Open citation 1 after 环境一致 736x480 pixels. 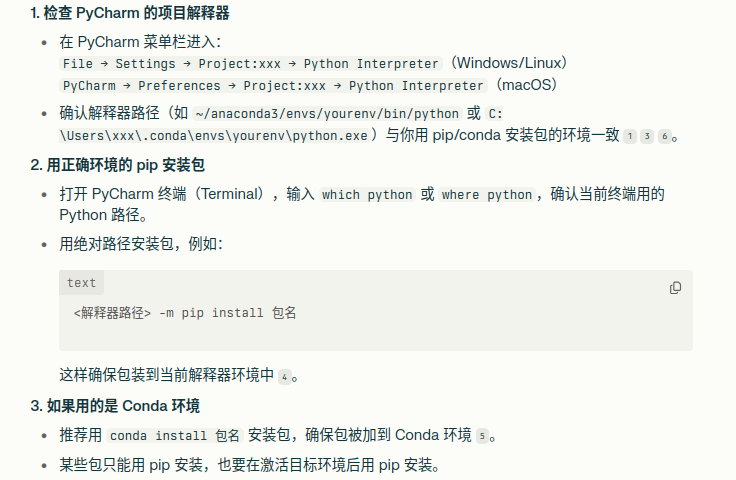point(630,137)
